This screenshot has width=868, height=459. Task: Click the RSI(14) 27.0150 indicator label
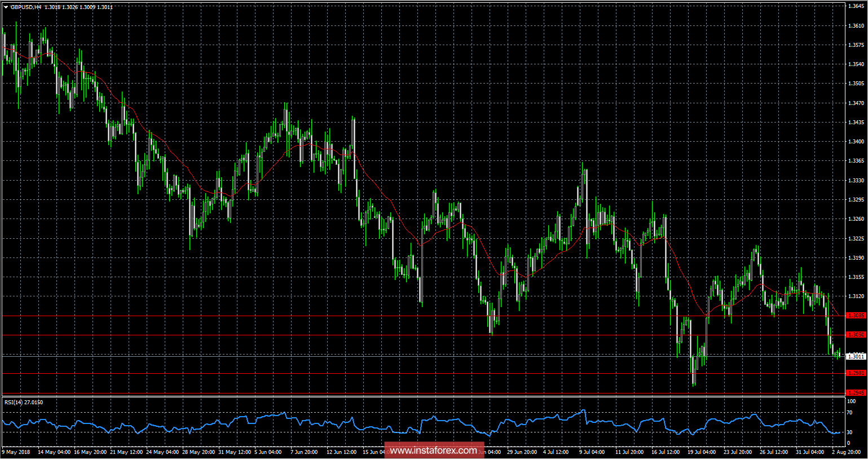(x=24, y=403)
